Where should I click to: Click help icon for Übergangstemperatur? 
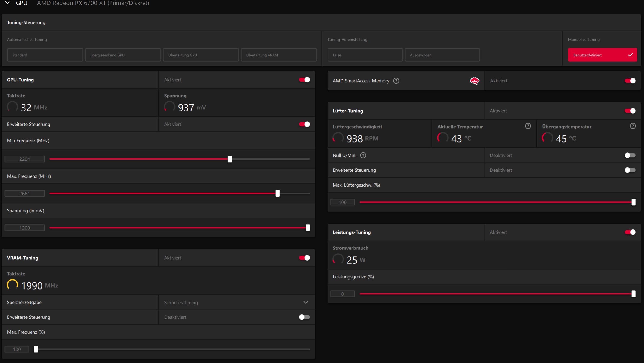tap(633, 126)
